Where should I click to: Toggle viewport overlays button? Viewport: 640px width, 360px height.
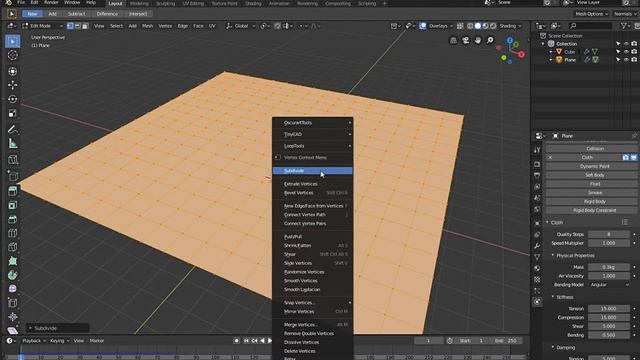coord(423,26)
